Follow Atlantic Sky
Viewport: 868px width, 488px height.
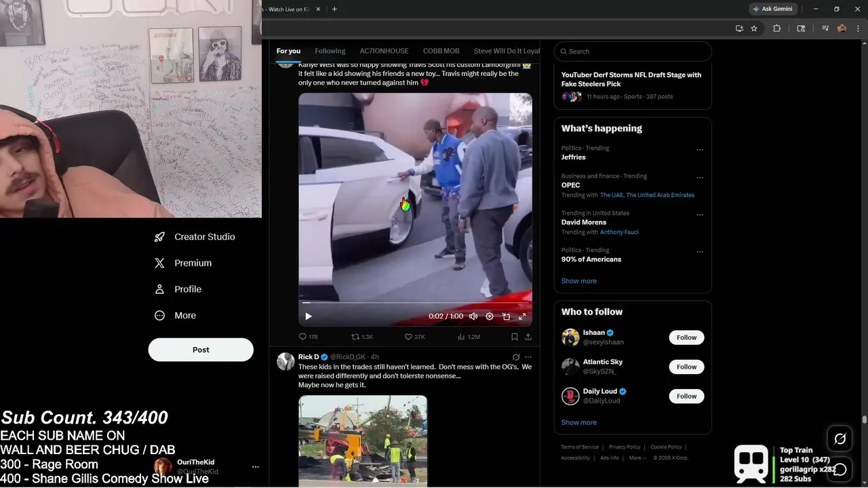pyautogui.click(x=686, y=367)
